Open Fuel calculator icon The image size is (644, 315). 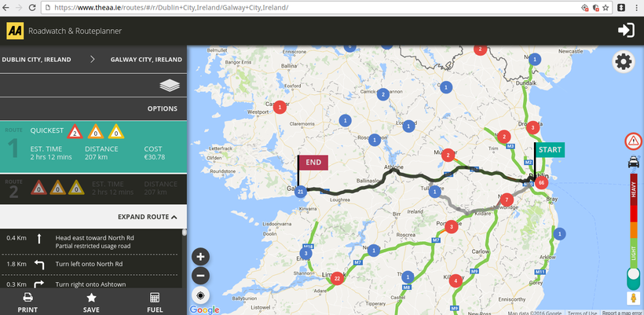click(x=155, y=298)
